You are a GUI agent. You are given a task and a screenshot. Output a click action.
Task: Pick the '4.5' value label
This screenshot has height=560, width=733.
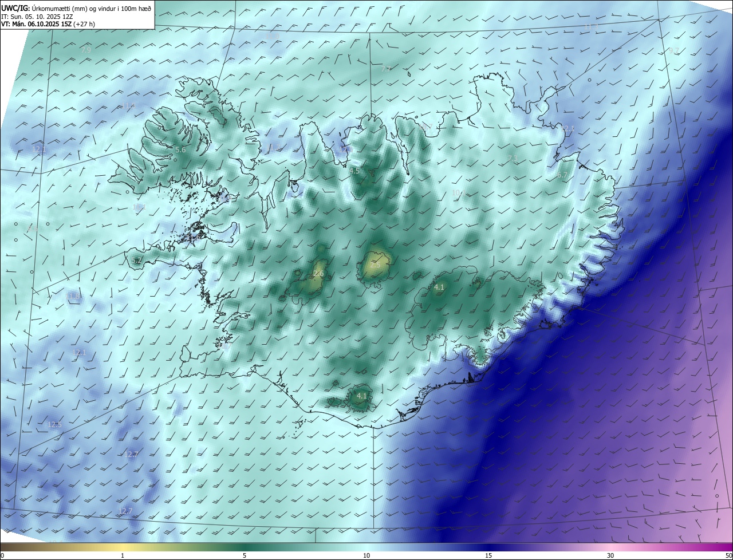[354, 171]
